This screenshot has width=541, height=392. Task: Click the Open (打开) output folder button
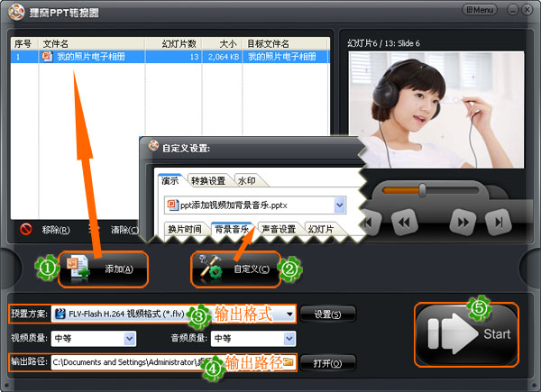pos(327,363)
